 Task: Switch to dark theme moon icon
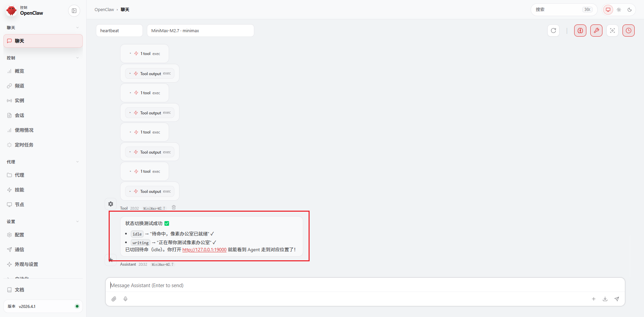(x=630, y=10)
